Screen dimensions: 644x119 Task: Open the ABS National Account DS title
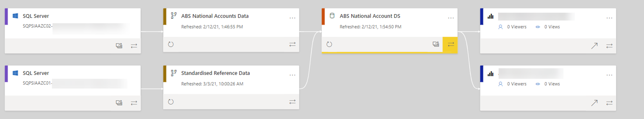click(370, 16)
